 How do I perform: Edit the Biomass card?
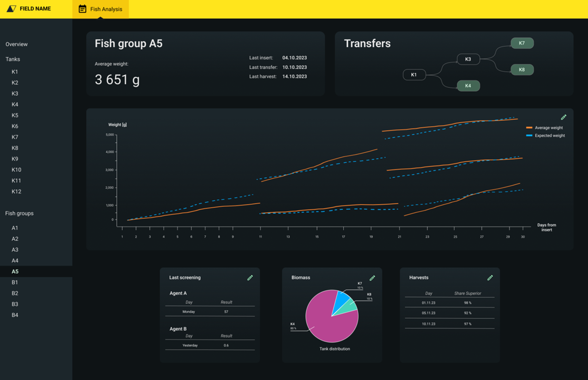(x=372, y=278)
